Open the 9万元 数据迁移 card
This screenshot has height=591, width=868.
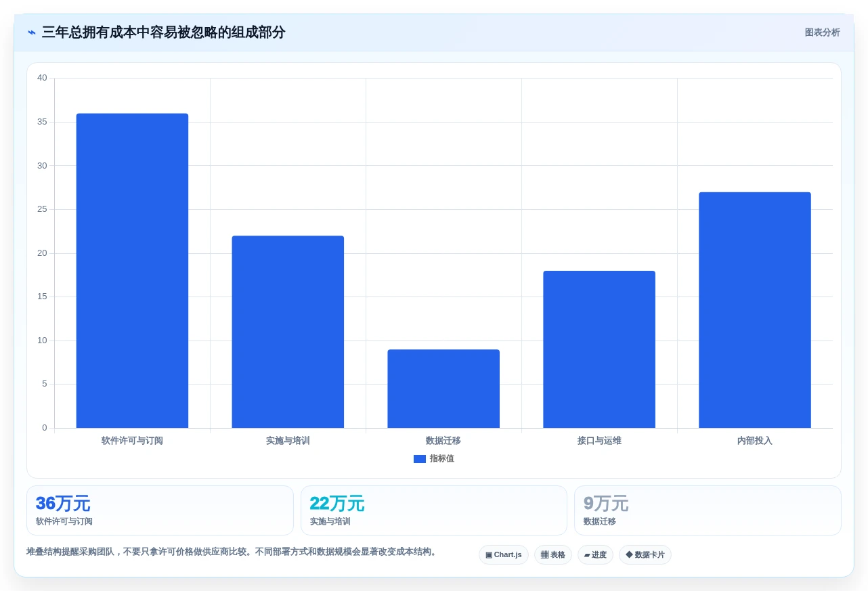(x=708, y=510)
